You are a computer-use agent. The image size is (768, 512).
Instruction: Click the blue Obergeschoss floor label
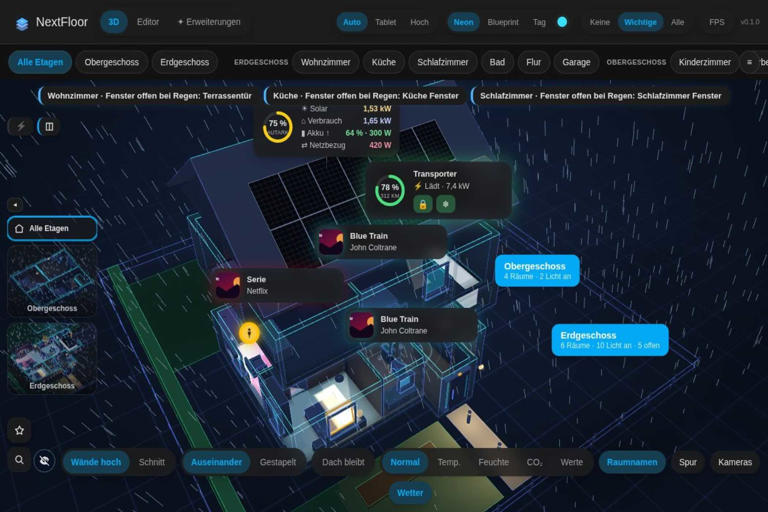pyautogui.click(x=537, y=270)
